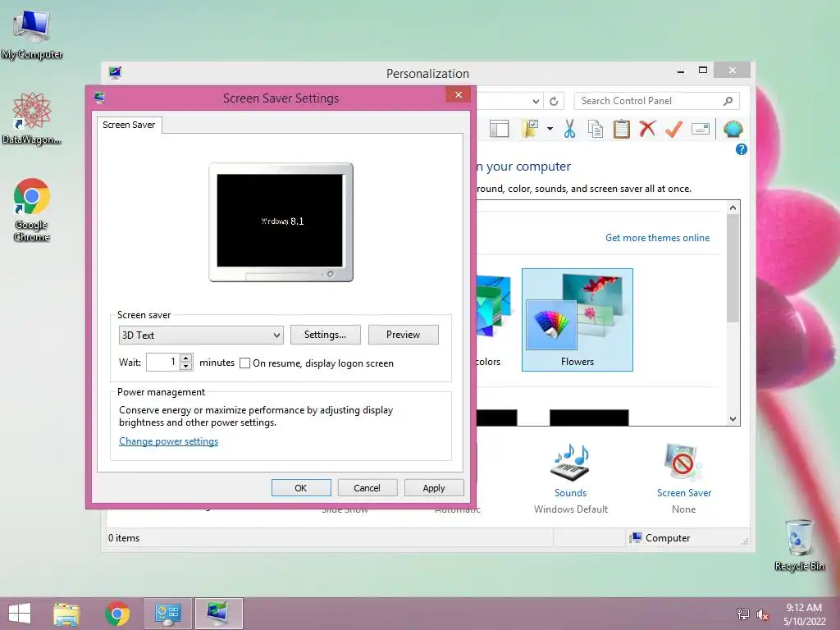Click the 0 items status text
Image resolution: width=840 pixels, height=630 pixels.
(124, 538)
